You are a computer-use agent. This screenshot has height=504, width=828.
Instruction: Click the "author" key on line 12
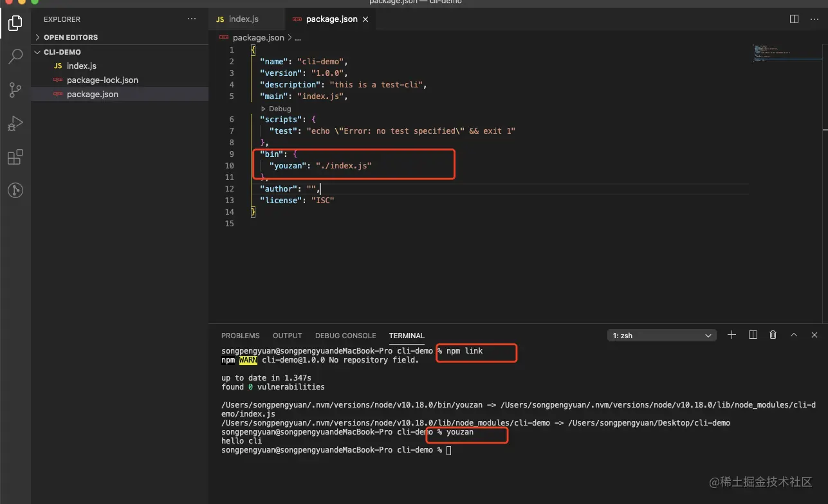point(279,189)
